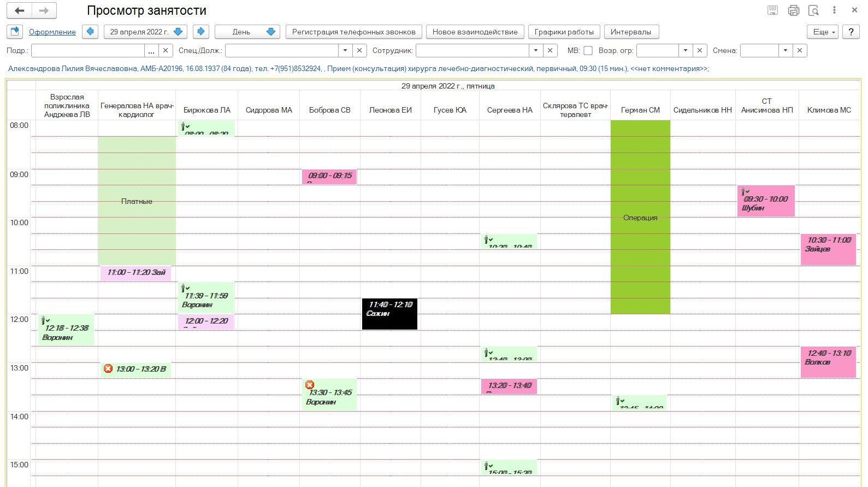Select the Платные block for Генералова НА
The image size is (868, 487).
137,201
